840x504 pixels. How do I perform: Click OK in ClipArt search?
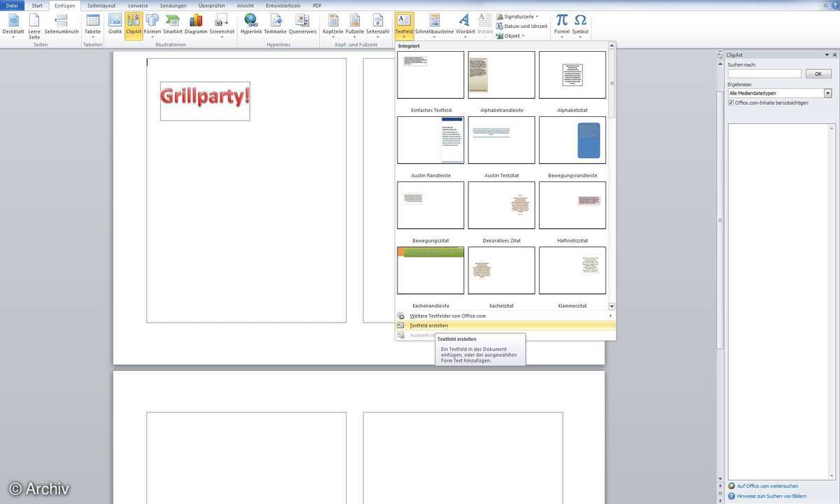click(x=818, y=73)
